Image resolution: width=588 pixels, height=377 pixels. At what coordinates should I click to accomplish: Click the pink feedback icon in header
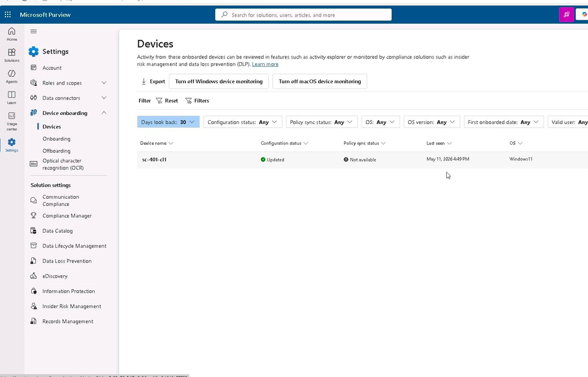tap(566, 14)
